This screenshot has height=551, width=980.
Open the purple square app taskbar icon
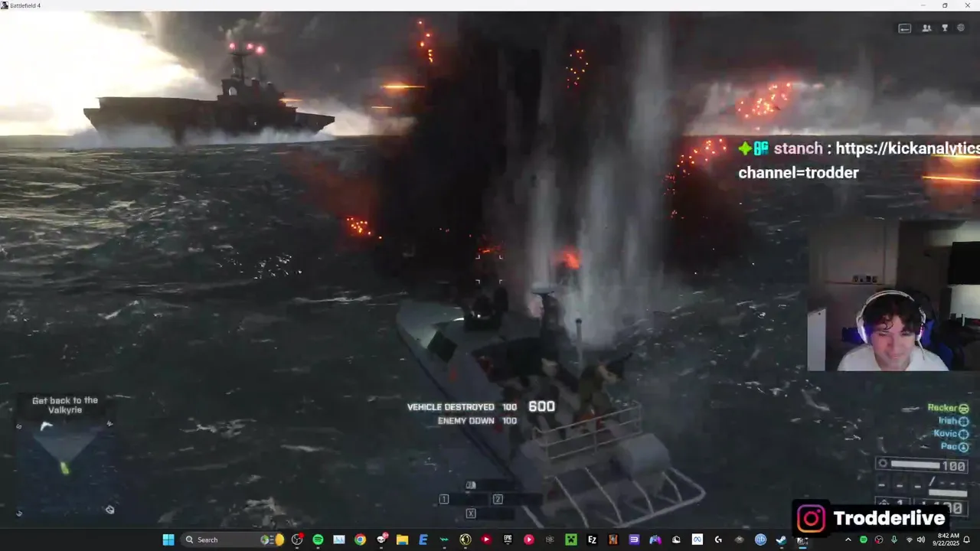634,540
